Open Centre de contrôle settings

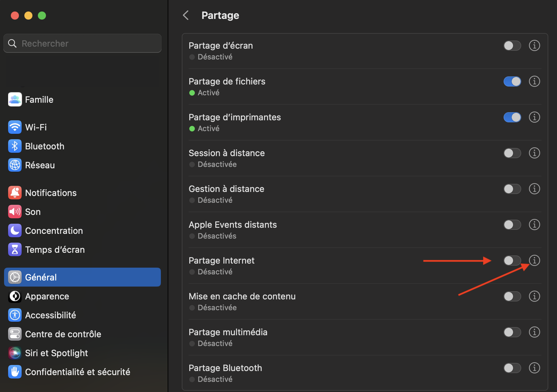(x=63, y=334)
